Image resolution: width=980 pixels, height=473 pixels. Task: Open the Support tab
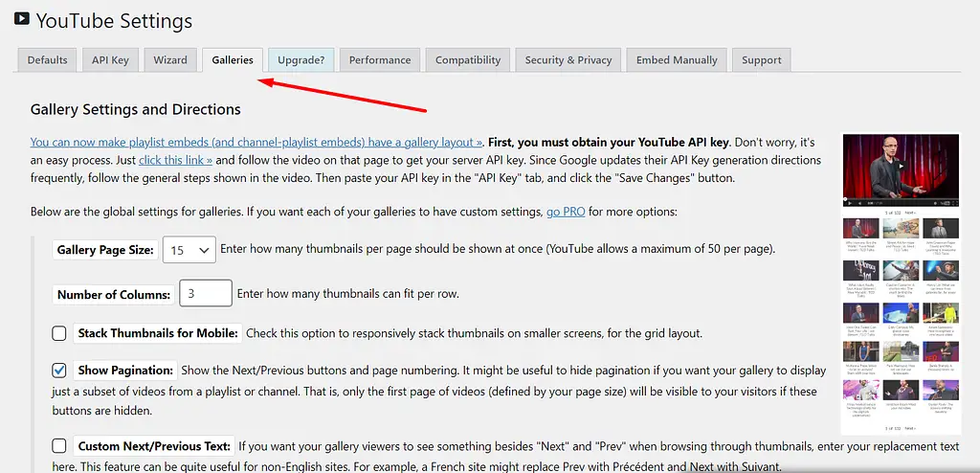click(761, 59)
